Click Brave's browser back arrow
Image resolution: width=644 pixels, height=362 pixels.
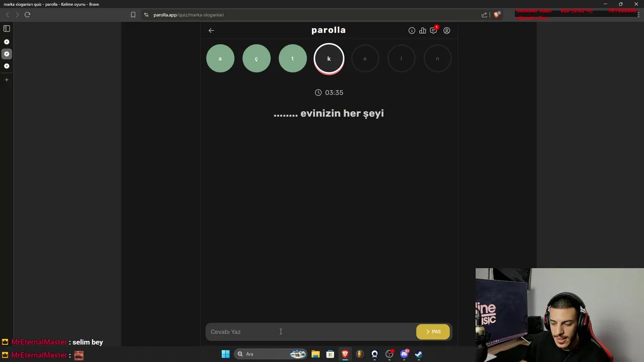click(7, 15)
